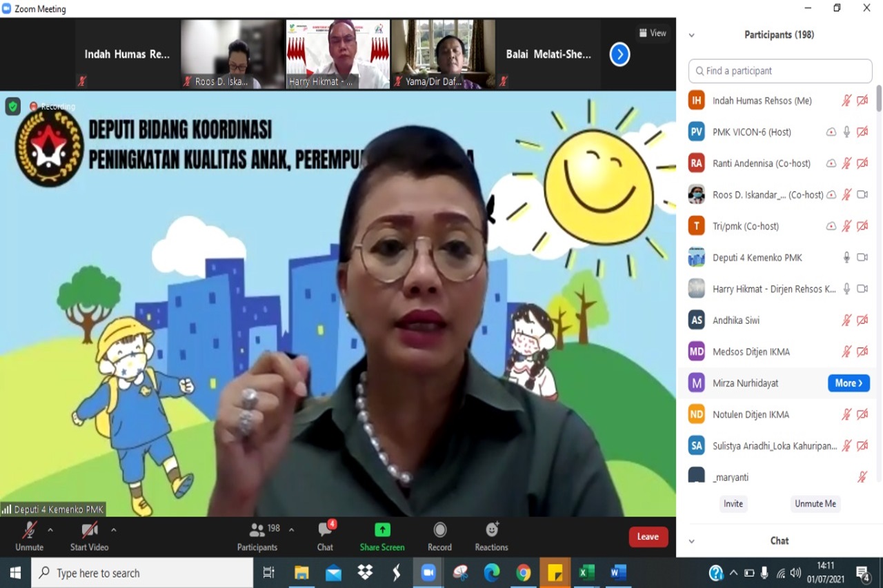This screenshot has width=883, height=588.
Task: Show hidden system tray icons
Action: [733, 573]
